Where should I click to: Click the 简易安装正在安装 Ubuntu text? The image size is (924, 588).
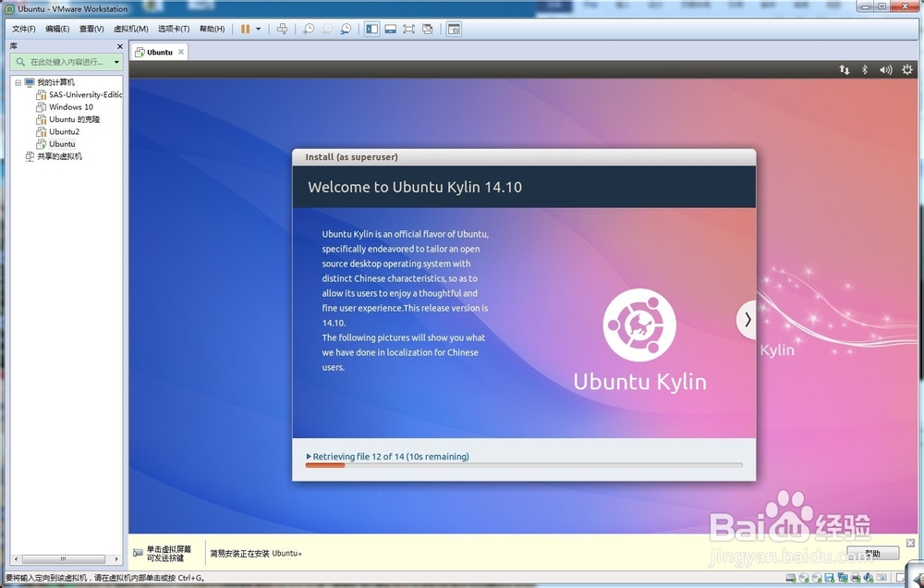(x=256, y=553)
